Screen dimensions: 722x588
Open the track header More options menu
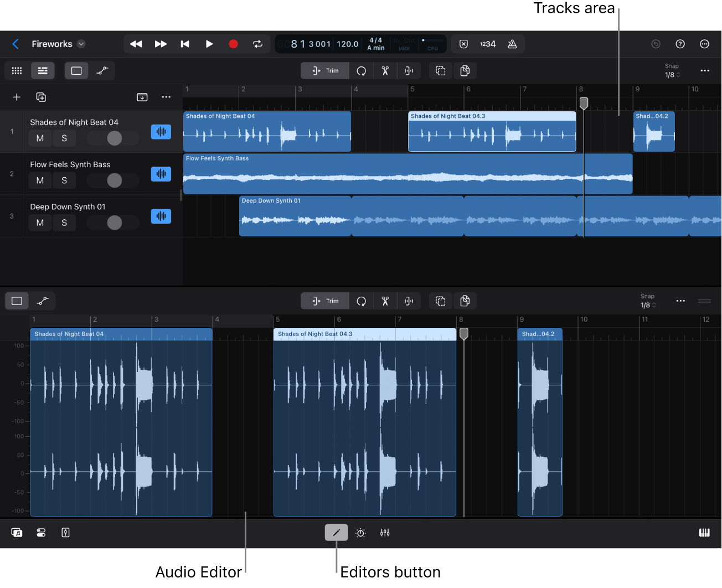point(166,97)
